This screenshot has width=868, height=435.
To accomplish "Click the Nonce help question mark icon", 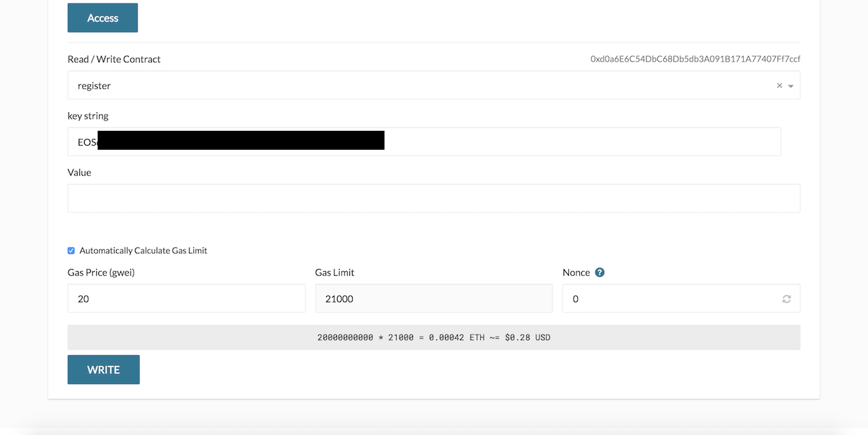I will point(599,272).
